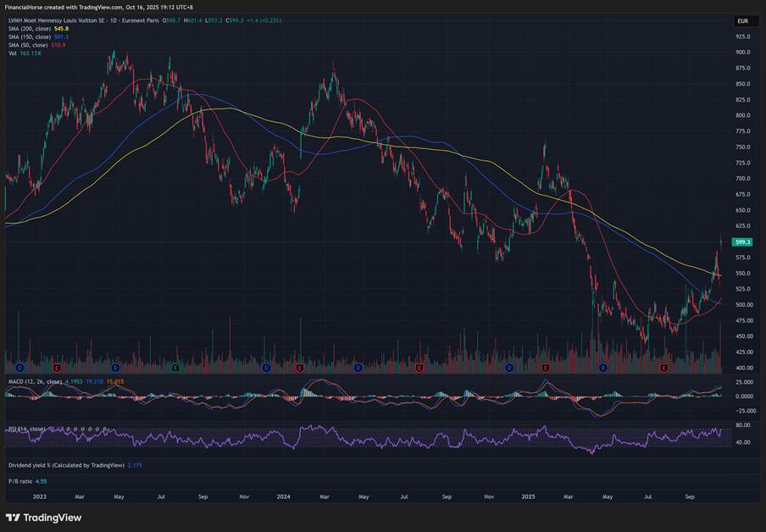Click the 599.3 current price label
Viewport: 766px width, 532px height.
point(743,241)
